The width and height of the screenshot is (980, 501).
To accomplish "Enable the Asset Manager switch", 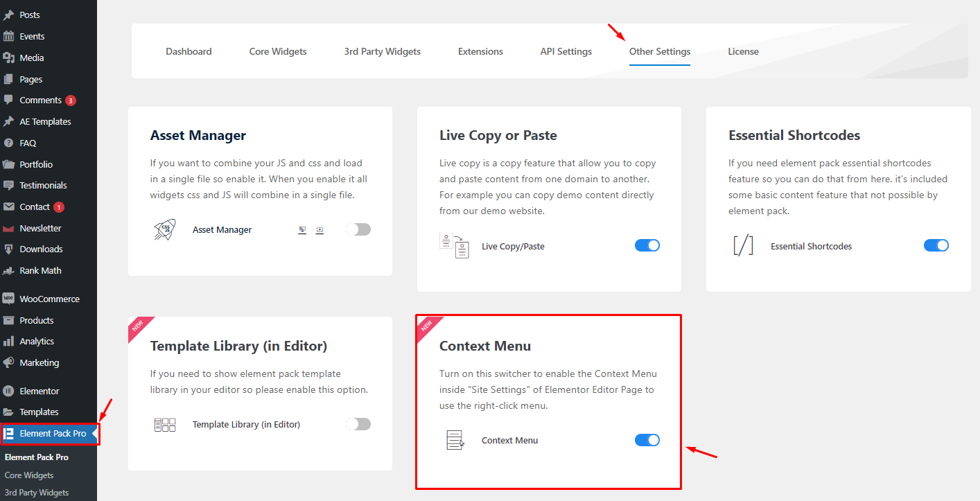I will pyautogui.click(x=358, y=229).
